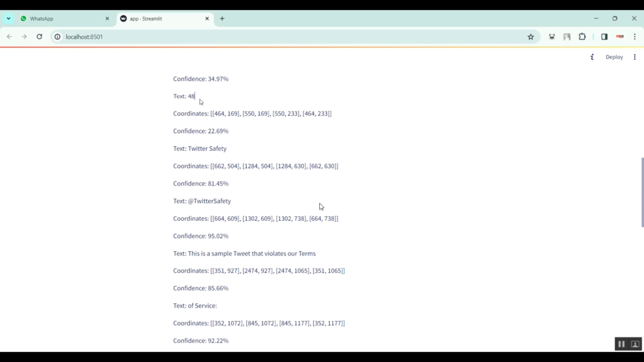Click the Deploy button
This screenshot has height=362, width=644.
(x=614, y=57)
